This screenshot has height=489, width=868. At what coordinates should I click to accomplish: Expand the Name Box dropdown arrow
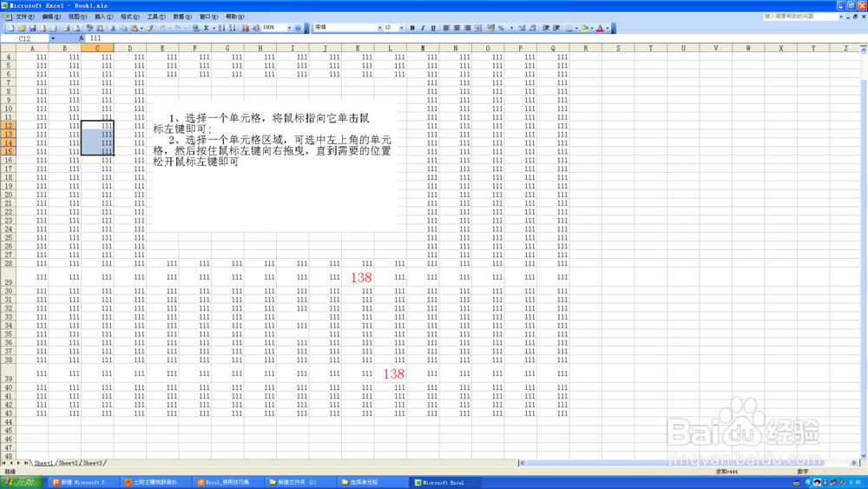coord(53,38)
